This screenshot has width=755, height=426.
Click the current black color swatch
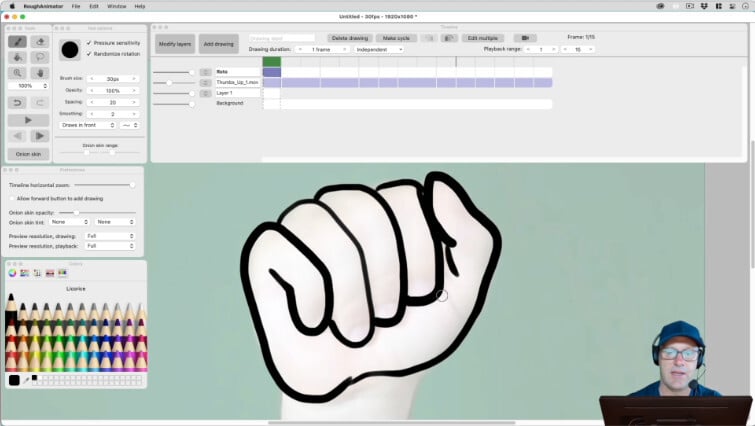click(14, 380)
